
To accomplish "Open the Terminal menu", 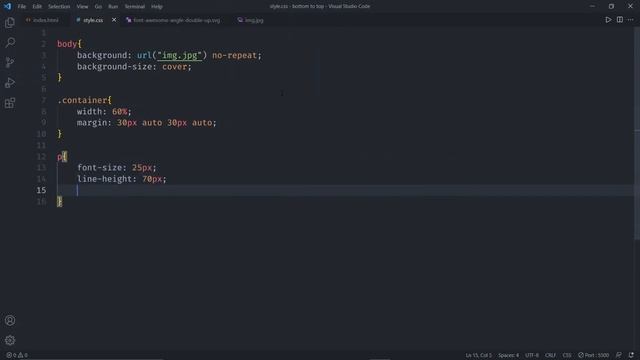I will 135,7.
